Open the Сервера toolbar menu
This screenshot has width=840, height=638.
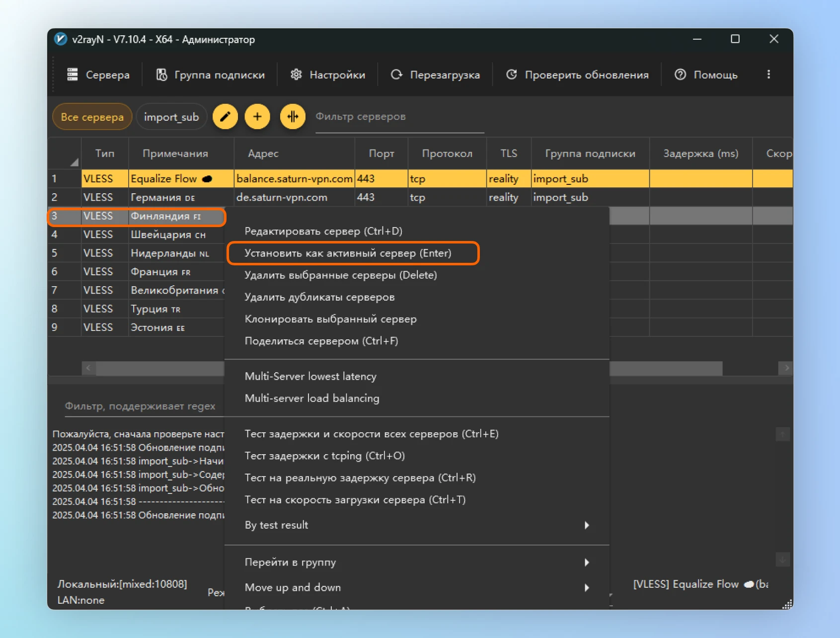click(98, 75)
